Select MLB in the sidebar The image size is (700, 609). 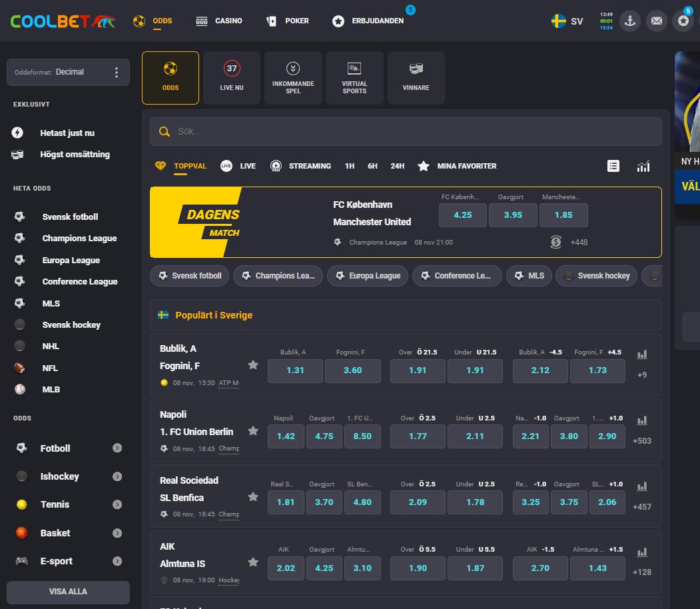tap(51, 390)
